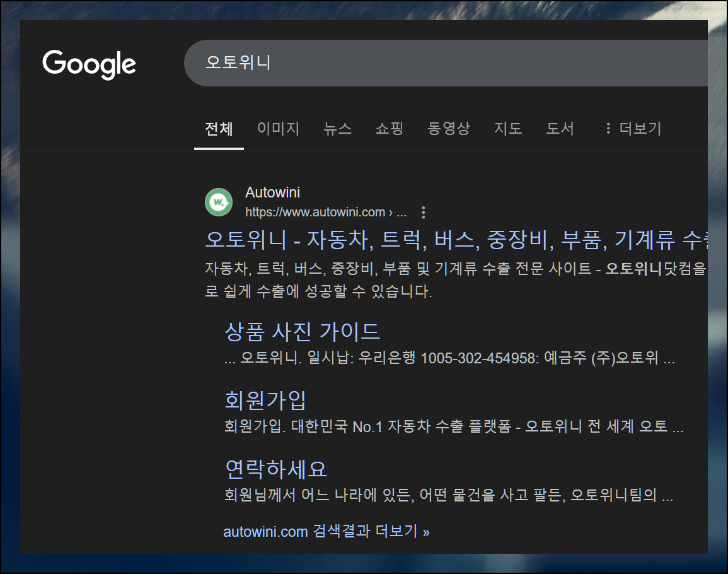The width and height of the screenshot is (728, 574).
Task: Click the 우리은행 1005-302-454958 snippet text
Action: point(449,358)
